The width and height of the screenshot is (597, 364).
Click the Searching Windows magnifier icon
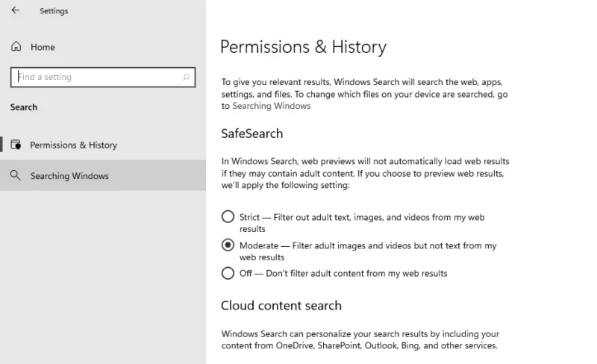(15, 175)
